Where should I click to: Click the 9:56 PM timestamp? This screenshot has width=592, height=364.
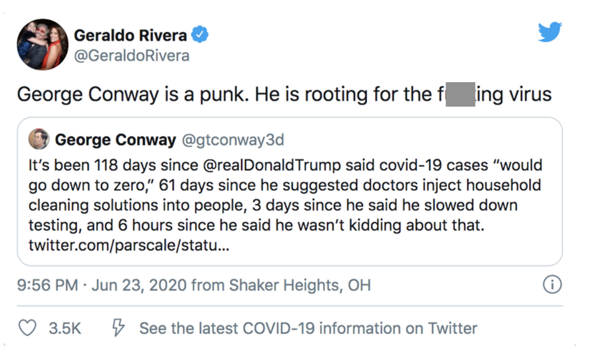click(47, 285)
